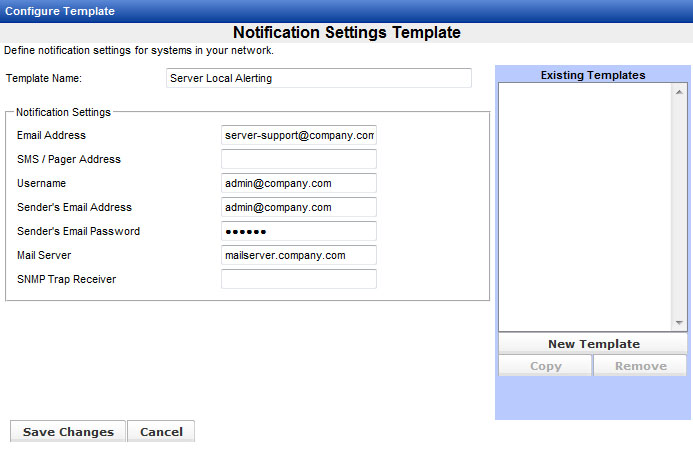Select the empty SNMP Trap Receiver field

coord(298,279)
